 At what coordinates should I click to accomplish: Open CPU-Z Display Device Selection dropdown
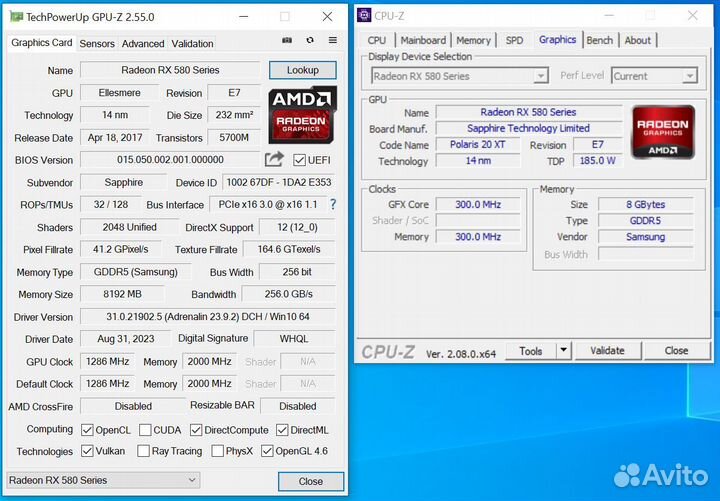point(460,76)
